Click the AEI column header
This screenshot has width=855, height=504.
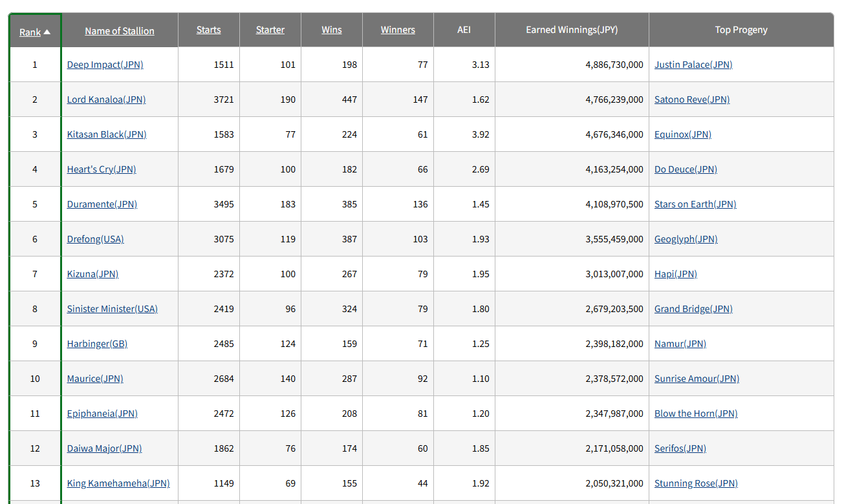464,30
